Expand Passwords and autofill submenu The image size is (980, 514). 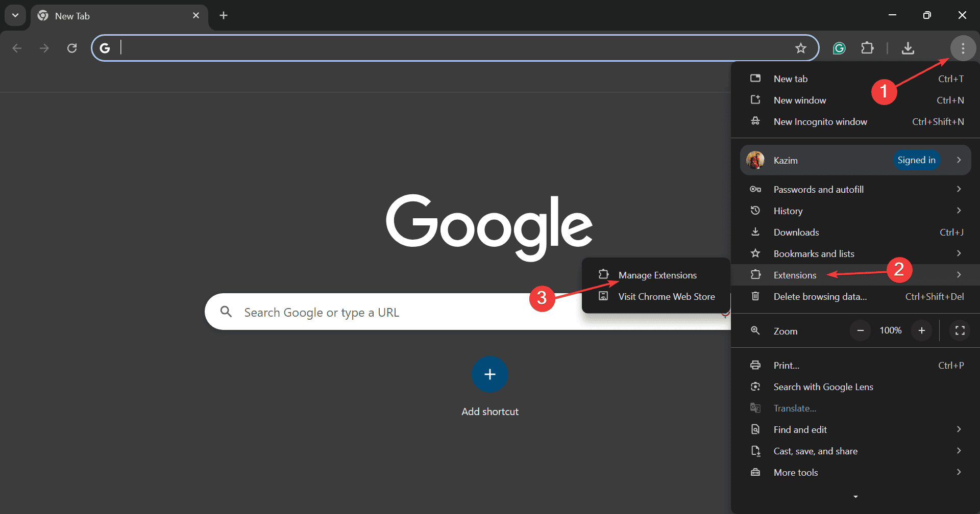(x=856, y=189)
